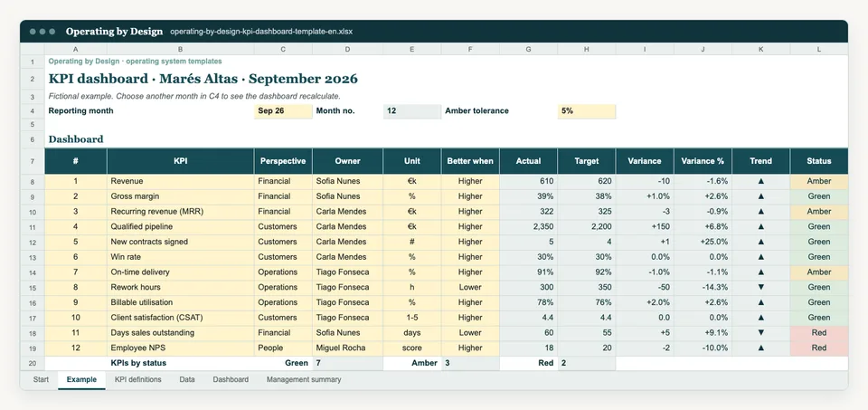Image resolution: width=868 pixels, height=410 pixels.
Task: Click the KPI dashboard title cell
Action: [x=203, y=79]
